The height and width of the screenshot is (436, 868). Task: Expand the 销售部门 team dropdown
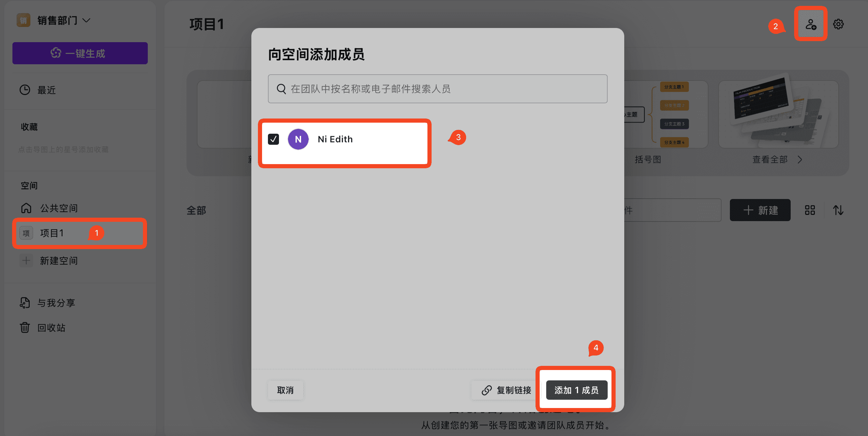(87, 20)
